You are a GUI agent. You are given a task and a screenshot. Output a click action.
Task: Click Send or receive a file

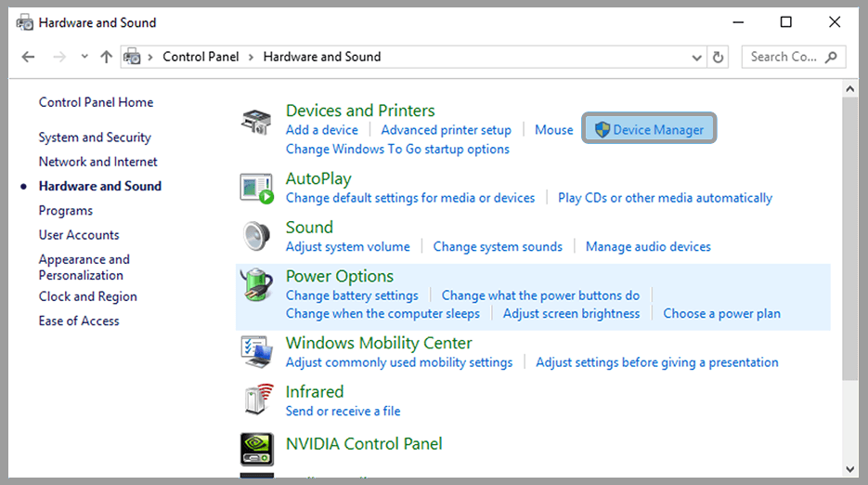click(x=343, y=412)
